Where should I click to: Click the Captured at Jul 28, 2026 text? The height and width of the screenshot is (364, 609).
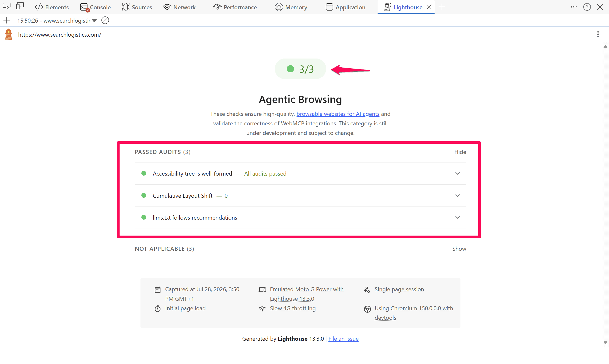click(x=202, y=294)
